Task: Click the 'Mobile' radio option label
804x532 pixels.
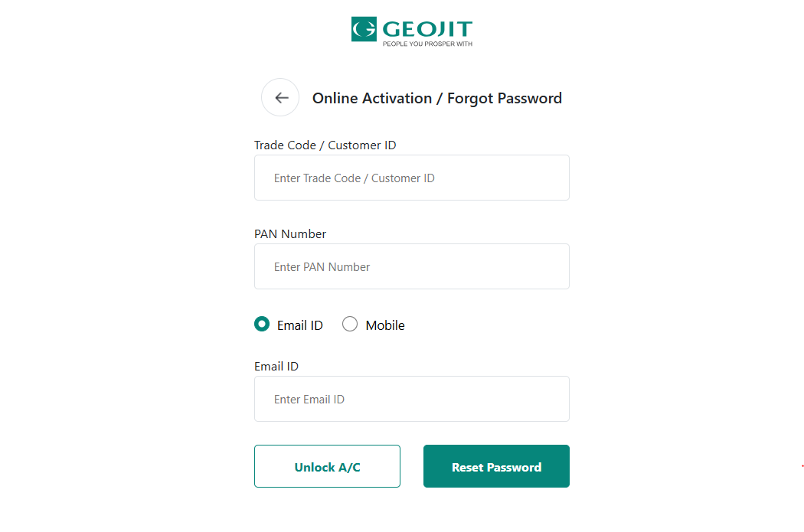Action: (x=385, y=325)
